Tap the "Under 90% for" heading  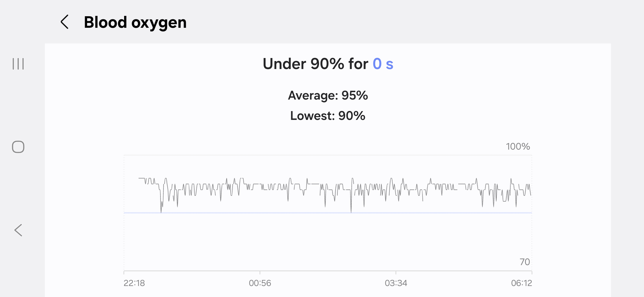coord(315,64)
